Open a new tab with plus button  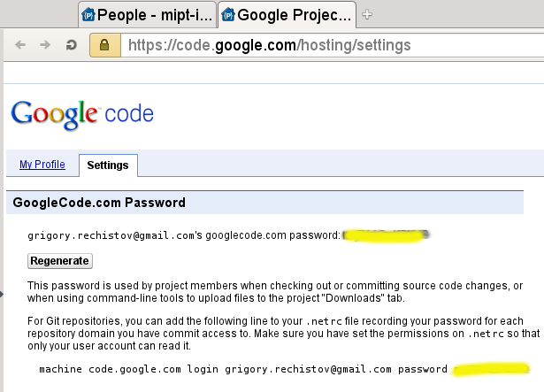(368, 14)
